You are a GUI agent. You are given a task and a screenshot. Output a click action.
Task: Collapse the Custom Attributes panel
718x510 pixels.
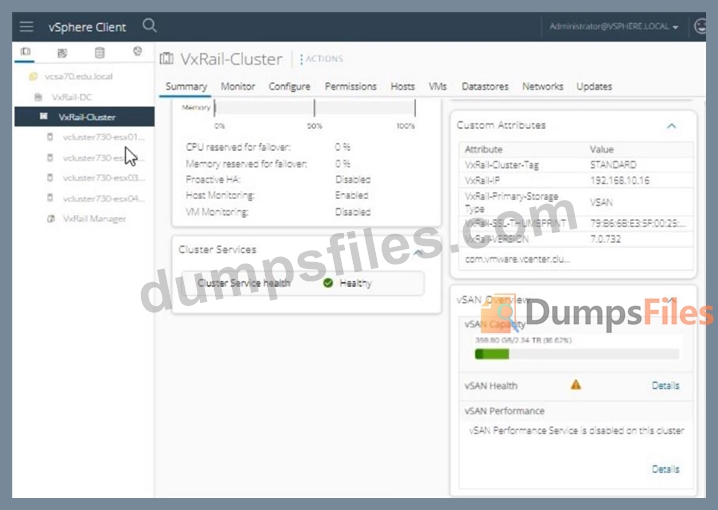point(671,126)
